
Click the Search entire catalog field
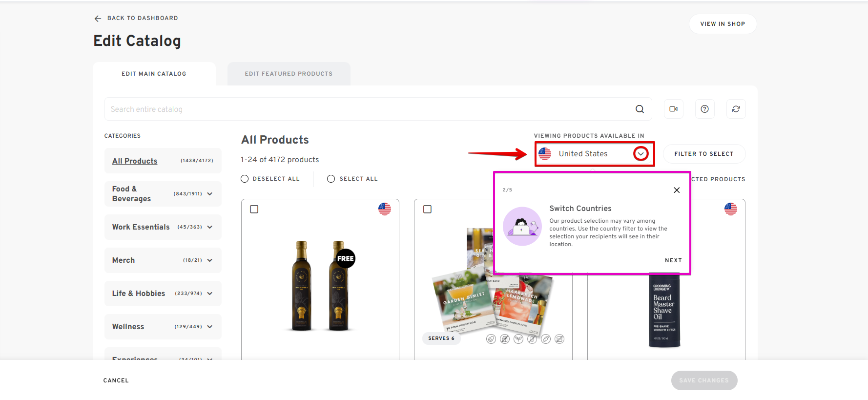pos(366,109)
